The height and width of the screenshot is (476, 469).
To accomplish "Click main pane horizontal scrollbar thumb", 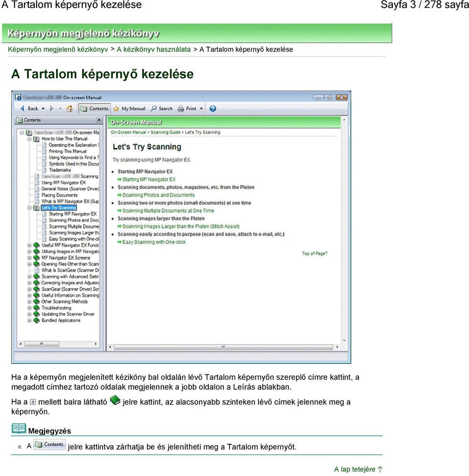I will pos(223,347).
